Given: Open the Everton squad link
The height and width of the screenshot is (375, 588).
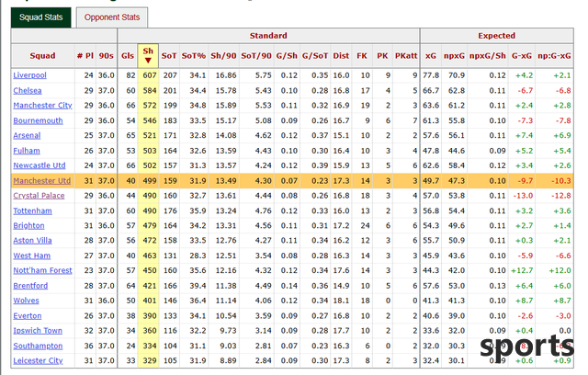Looking at the screenshot, I should (28, 316).
